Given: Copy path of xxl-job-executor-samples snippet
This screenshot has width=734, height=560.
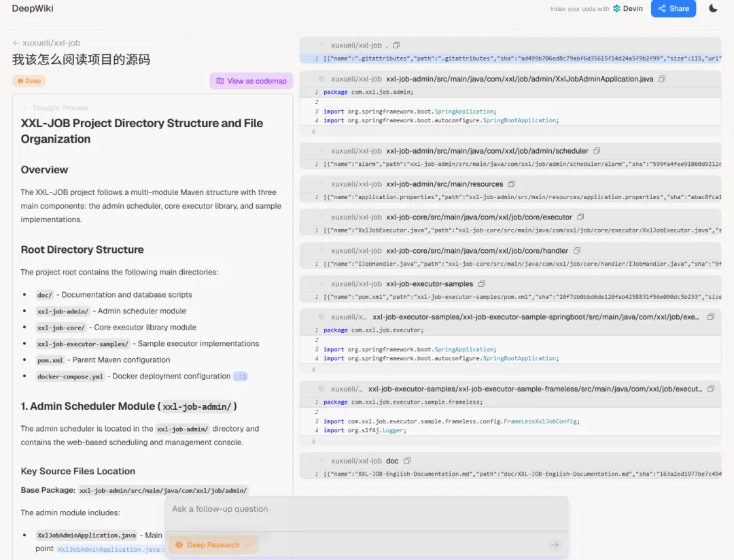Looking at the screenshot, I should (x=482, y=284).
